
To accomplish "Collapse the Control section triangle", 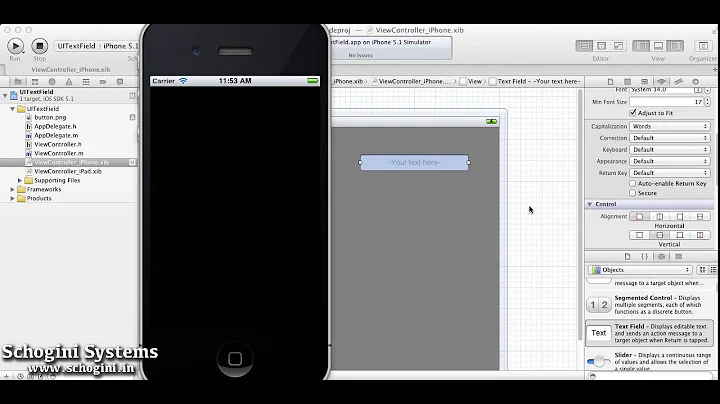I will [x=590, y=204].
